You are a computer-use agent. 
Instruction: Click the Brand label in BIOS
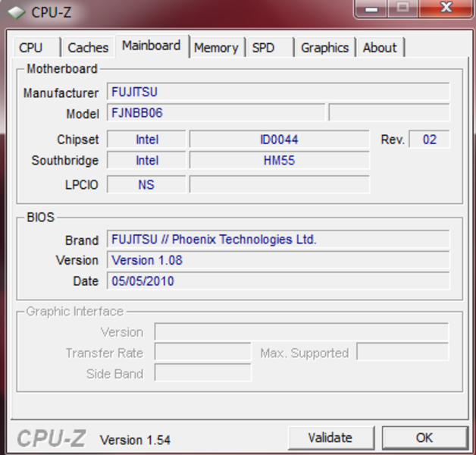(x=82, y=240)
